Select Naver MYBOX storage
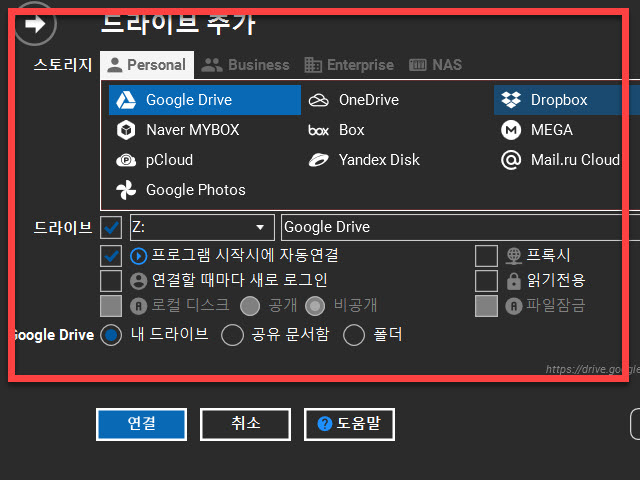The width and height of the screenshot is (640, 480). click(178, 130)
